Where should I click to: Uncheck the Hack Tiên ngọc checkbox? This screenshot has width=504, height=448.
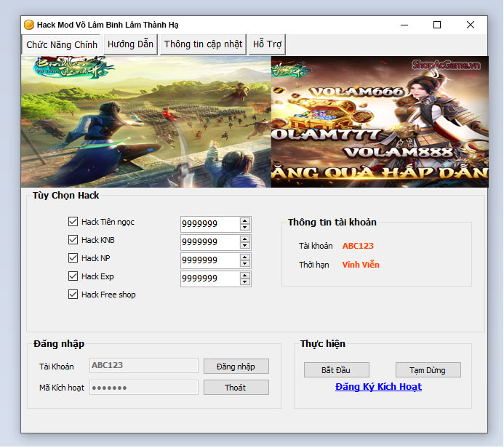[73, 222]
